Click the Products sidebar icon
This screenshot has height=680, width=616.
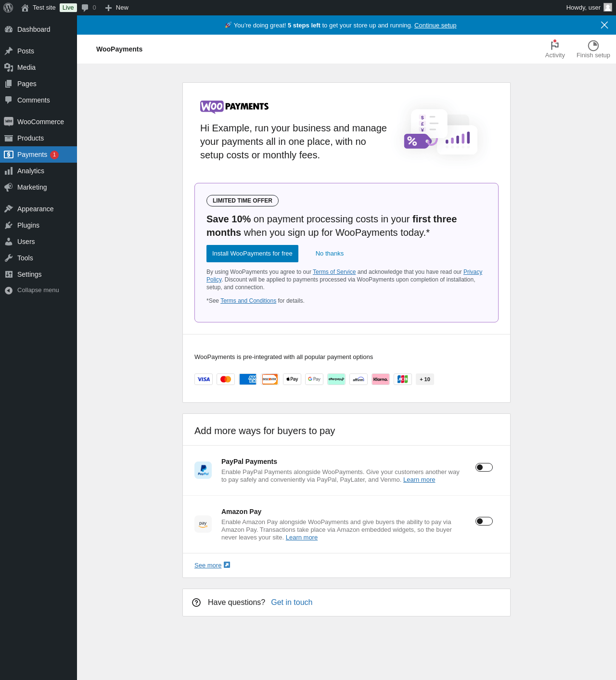tap(9, 138)
